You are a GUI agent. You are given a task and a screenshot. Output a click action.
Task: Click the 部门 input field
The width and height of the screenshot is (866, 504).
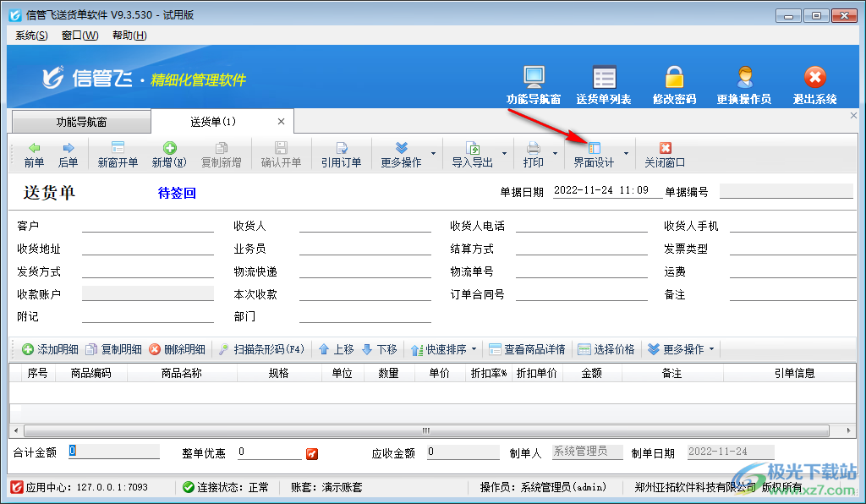(365, 315)
